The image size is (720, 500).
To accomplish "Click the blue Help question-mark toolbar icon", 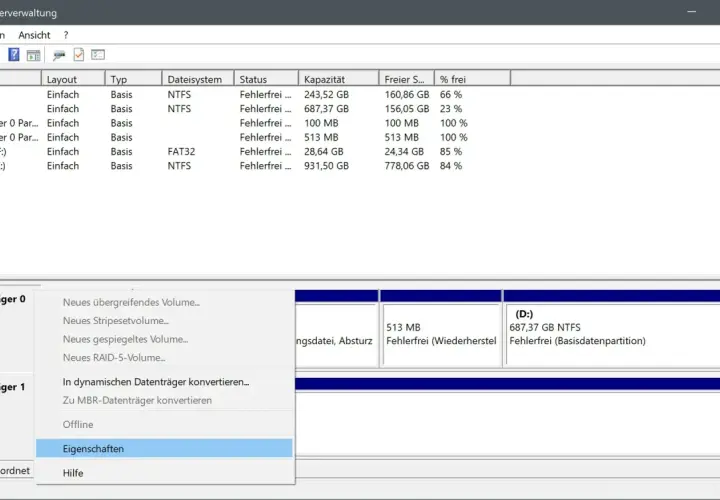I will pyautogui.click(x=14, y=55).
